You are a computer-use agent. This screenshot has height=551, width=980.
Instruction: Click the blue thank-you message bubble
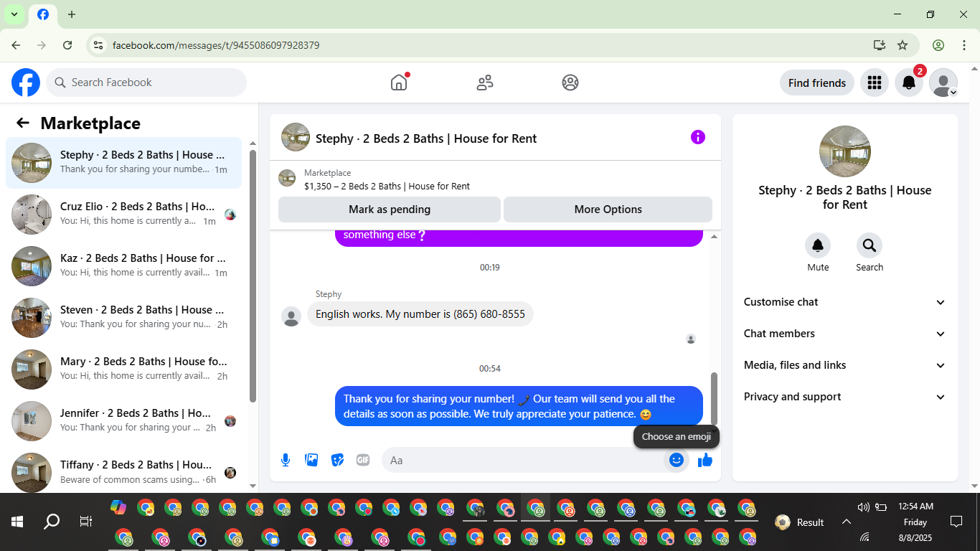(519, 406)
